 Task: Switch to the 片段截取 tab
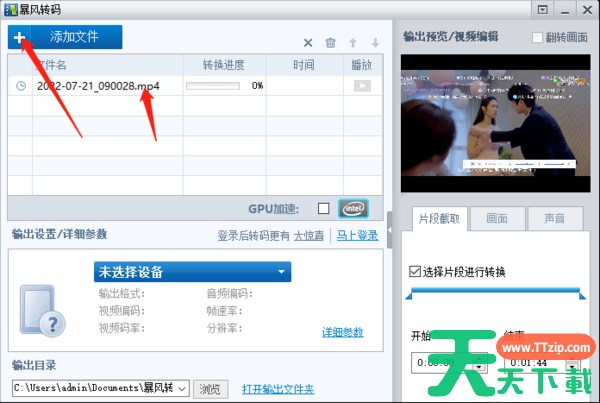[x=440, y=219]
